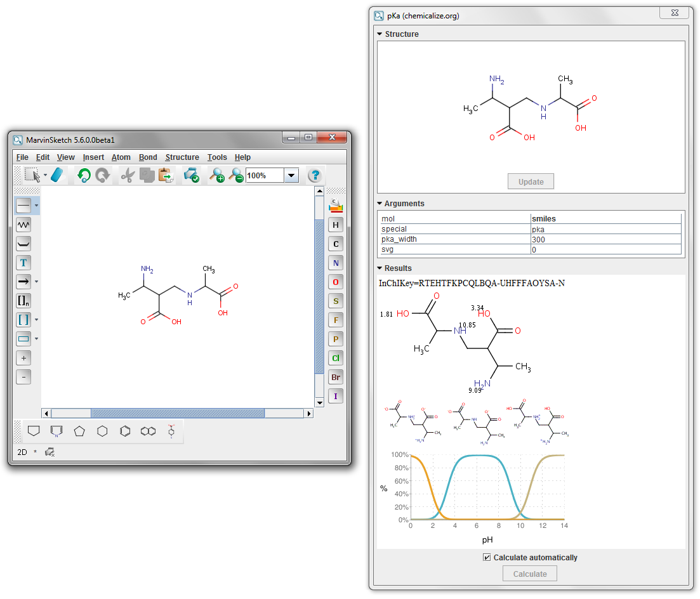Select the Chlorine atom button
Screen dimensions: 700x599
coord(336,359)
